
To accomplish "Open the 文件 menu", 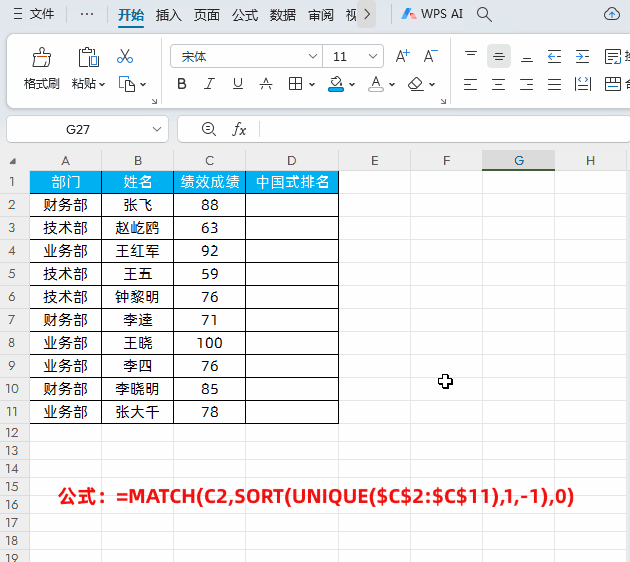I will pyautogui.click(x=33, y=14).
